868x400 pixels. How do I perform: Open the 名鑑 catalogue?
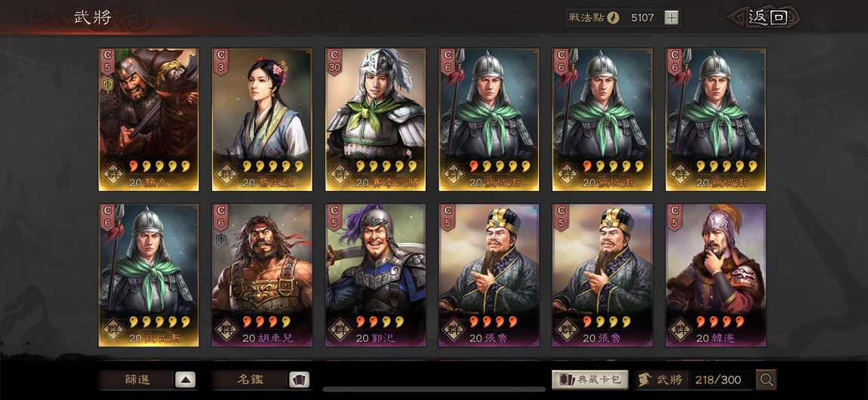251,380
